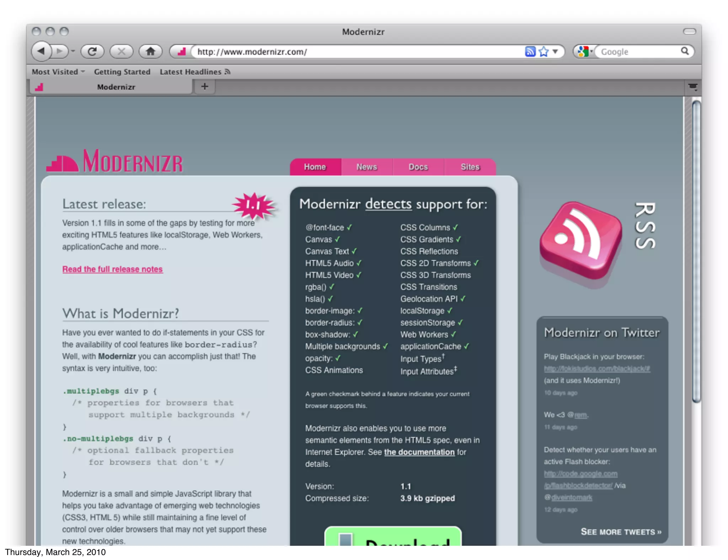Open the Sites navigation tab
The image size is (728, 560).
coord(470,167)
